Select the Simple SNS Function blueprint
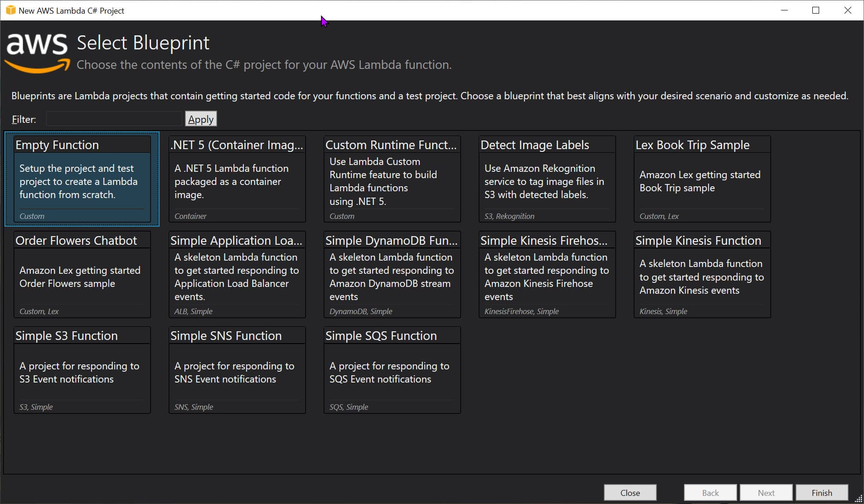Viewport: 864px width, 504px height. point(237,370)
